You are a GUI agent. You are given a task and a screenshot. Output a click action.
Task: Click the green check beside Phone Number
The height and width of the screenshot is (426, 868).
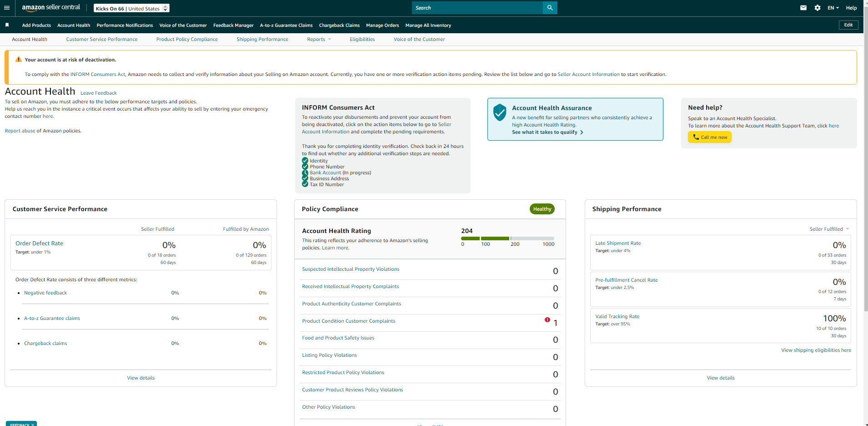(305, 167)
